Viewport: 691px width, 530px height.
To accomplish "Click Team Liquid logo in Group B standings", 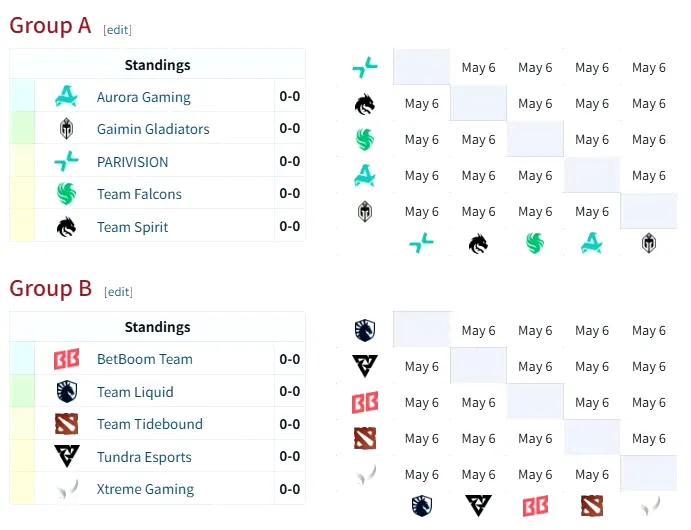I will click(x=67, y=392).
